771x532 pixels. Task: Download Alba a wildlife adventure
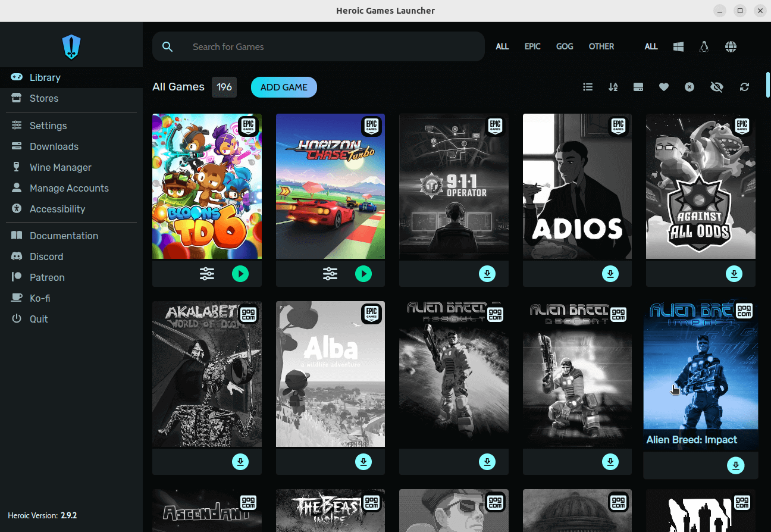[x=363, y=462]
